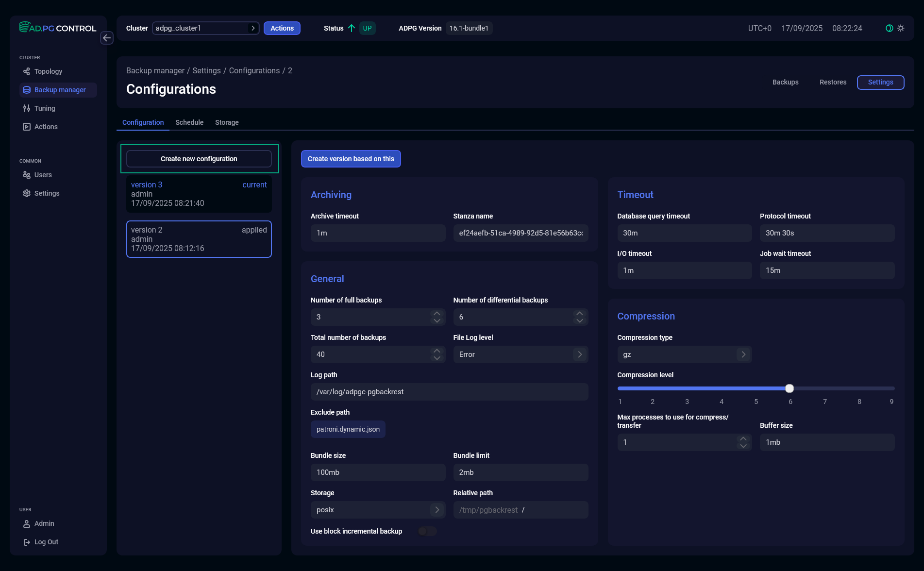Enable Use block incremental backup
This screenshot has width=924, height=571.
click(427, 531)
